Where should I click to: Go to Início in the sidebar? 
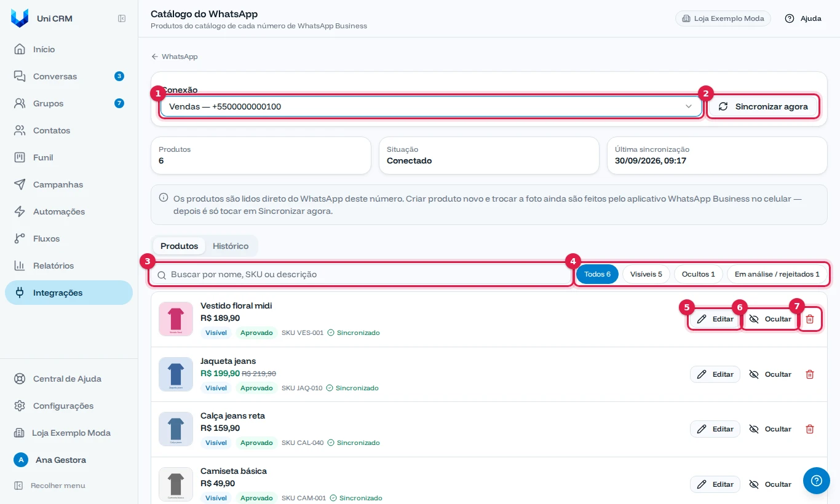click(69, 49)
